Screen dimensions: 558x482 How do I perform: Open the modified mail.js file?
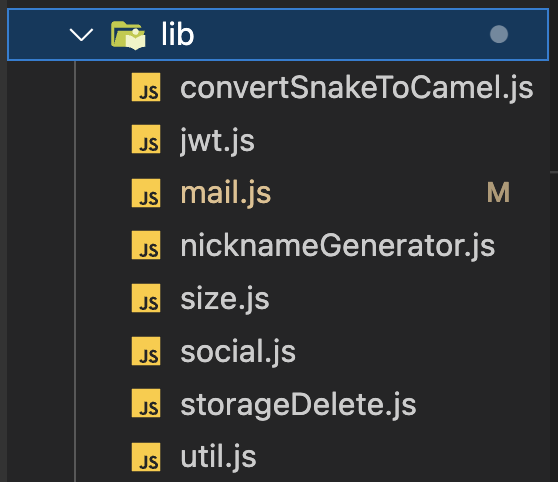click(226, 193)
